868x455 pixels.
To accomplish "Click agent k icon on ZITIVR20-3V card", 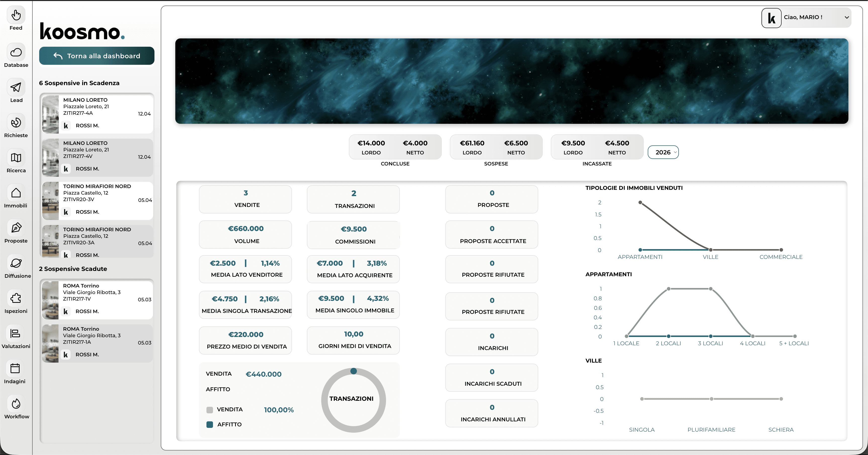I will (x=66, y=212).
